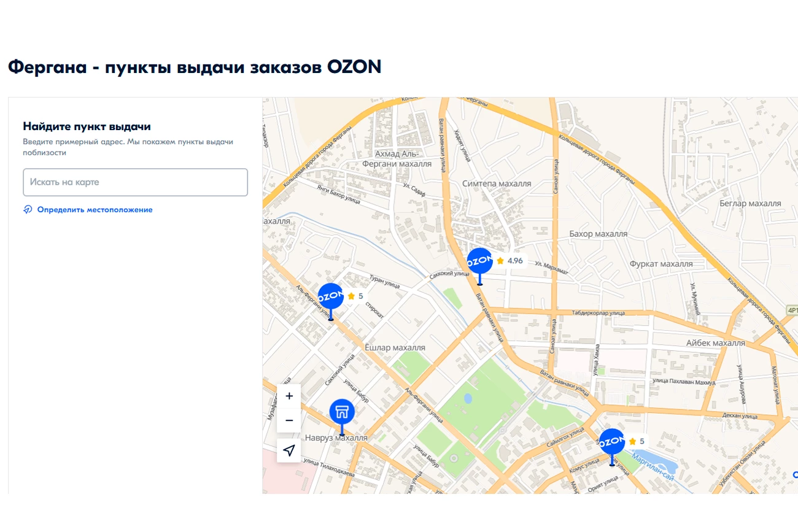
Task: Click улица Пахлаван Махмуд label
Action: click(x=684, y=381)
